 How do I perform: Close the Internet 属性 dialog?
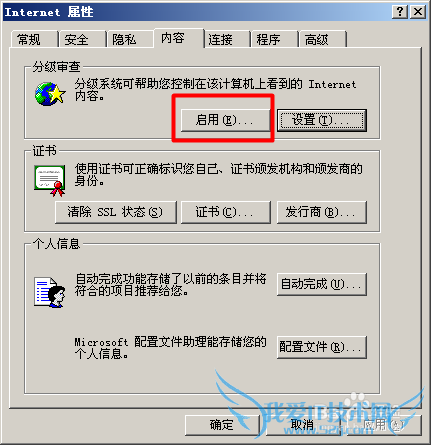pos(418,12)
